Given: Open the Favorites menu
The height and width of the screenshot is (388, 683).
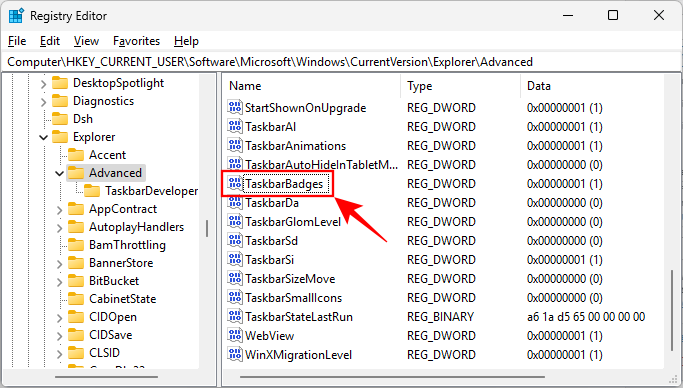Looking at the screenshot, I should pos(136,41).
